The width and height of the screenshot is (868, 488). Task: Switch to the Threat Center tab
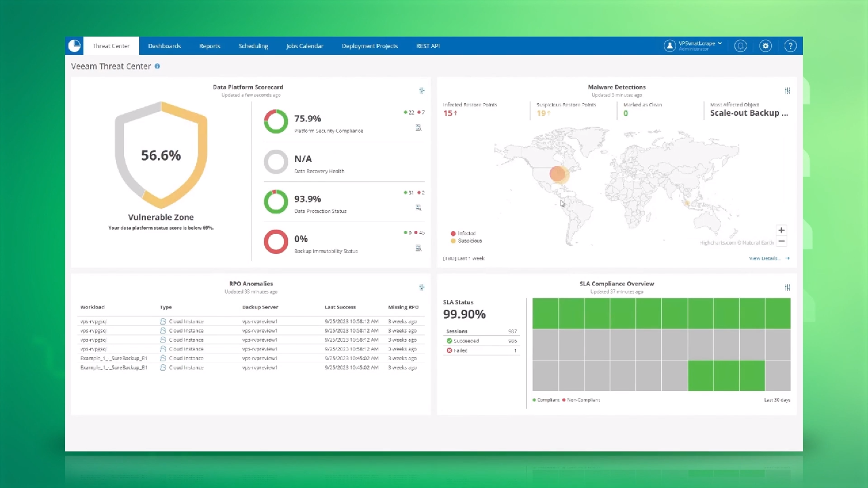111,46
